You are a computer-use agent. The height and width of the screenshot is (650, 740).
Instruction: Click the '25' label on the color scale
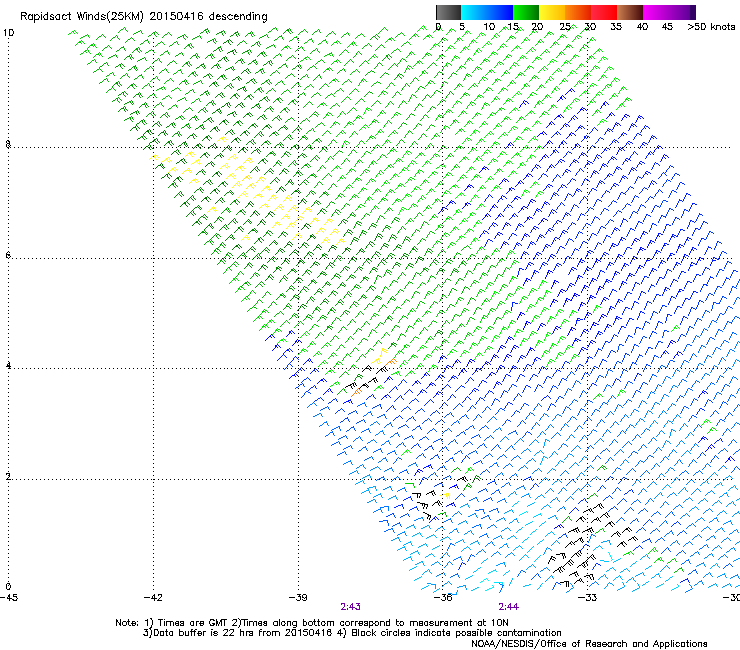coord(565,27)
